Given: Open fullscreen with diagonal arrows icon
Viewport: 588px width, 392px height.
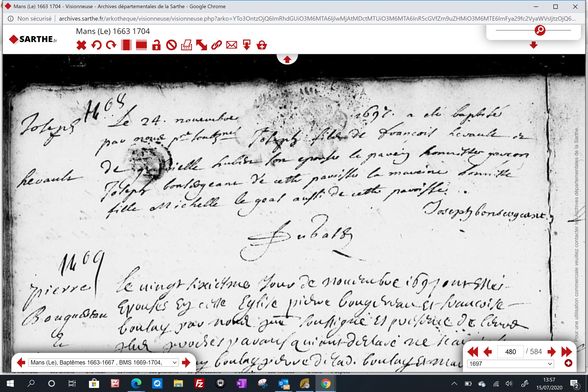Looking at the screenshot, I should click(x=202, y=45).
